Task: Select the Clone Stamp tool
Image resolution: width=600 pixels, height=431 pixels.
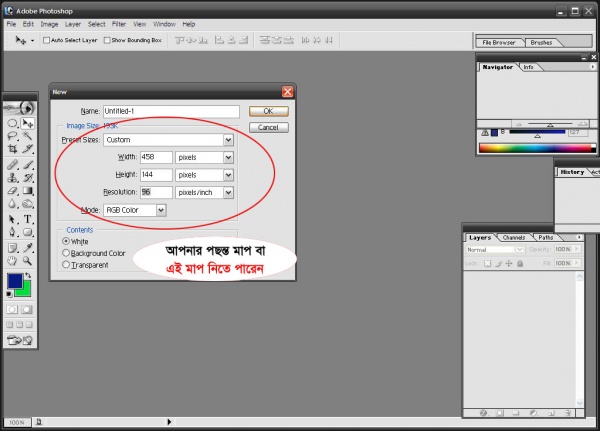Action: (x=12, y=178)
